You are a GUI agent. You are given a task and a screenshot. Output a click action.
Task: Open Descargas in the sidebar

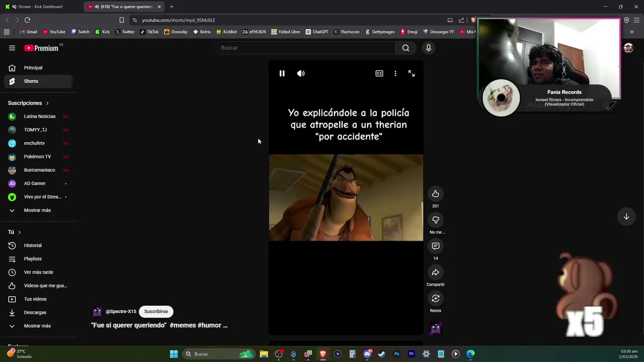click(38, 312)
